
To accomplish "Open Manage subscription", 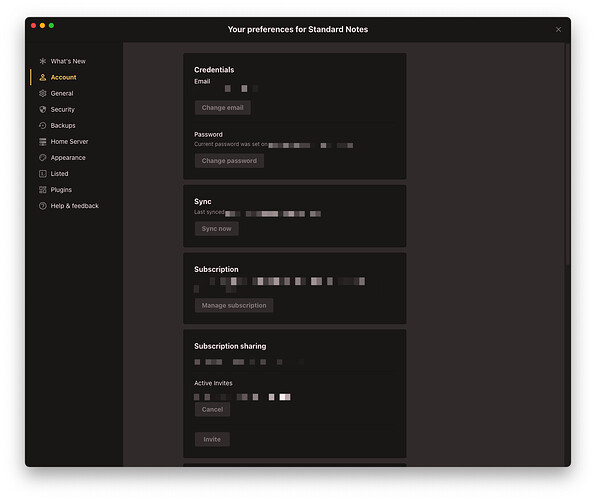I will (234, 305).
